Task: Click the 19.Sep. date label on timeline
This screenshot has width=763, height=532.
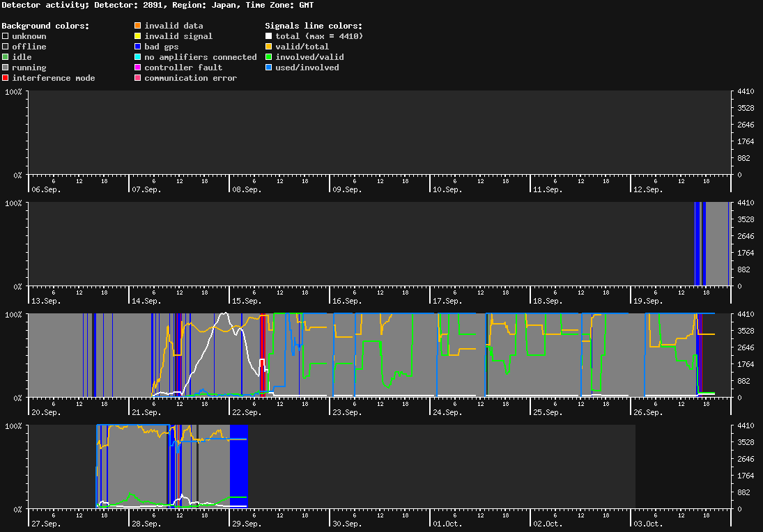Action: click(x=647, y=301)
